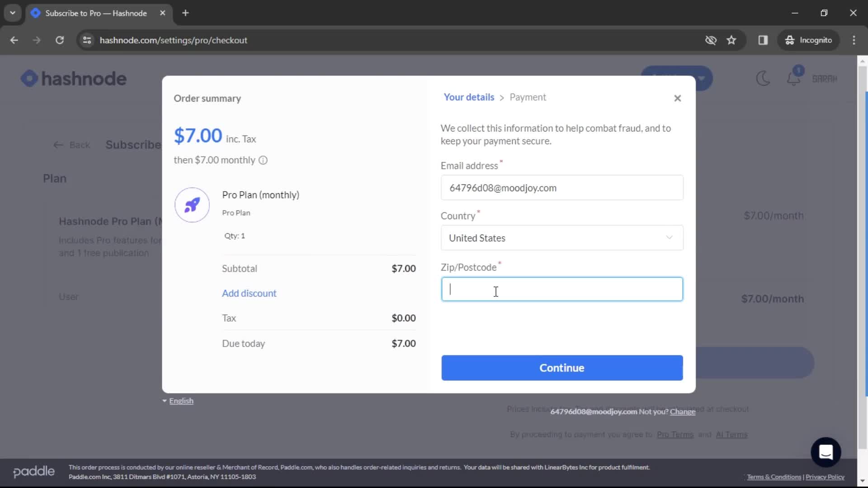Click the close modal X button

pos(677,98)
